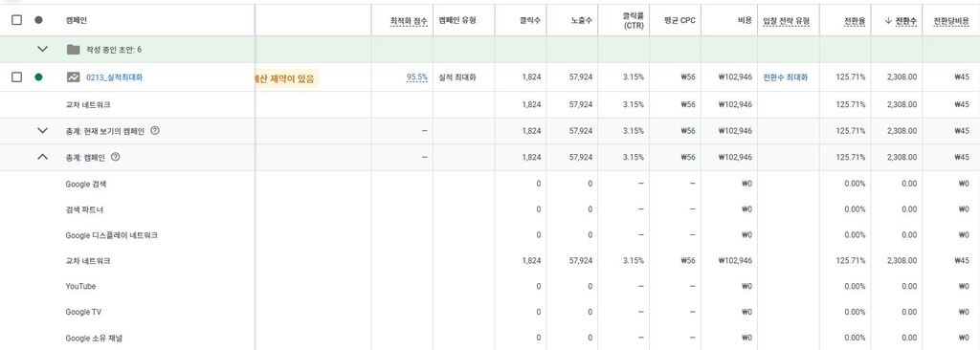Click the sort arrow on 전환수 column
The height and width of the screenshot is (350, 980).
[x=888, y=21]
